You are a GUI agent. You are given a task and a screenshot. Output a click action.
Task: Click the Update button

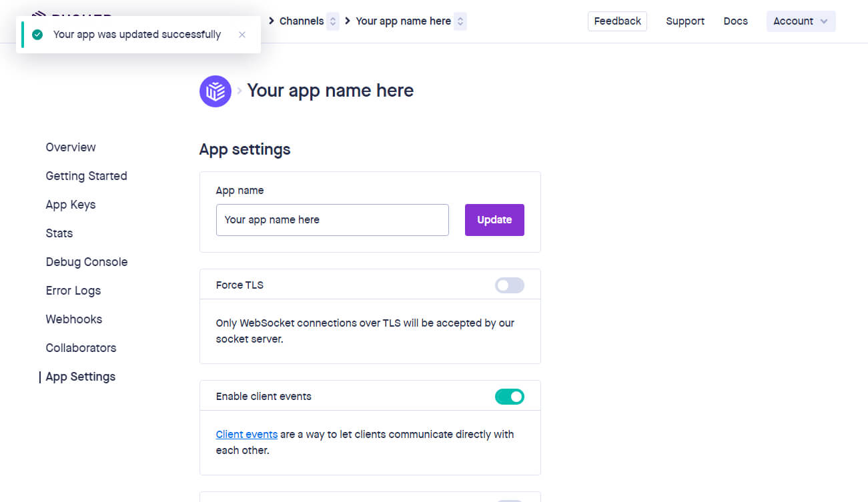click(494, 220)
